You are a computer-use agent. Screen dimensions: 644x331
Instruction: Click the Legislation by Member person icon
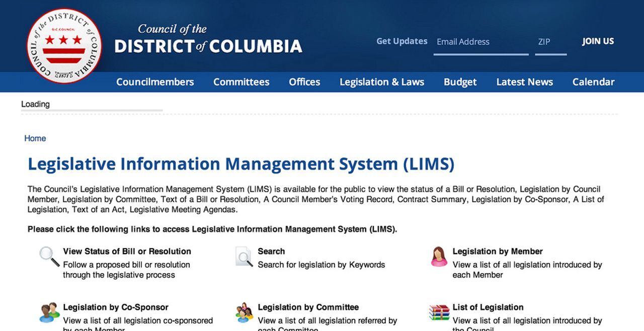[x=439, y=257]
